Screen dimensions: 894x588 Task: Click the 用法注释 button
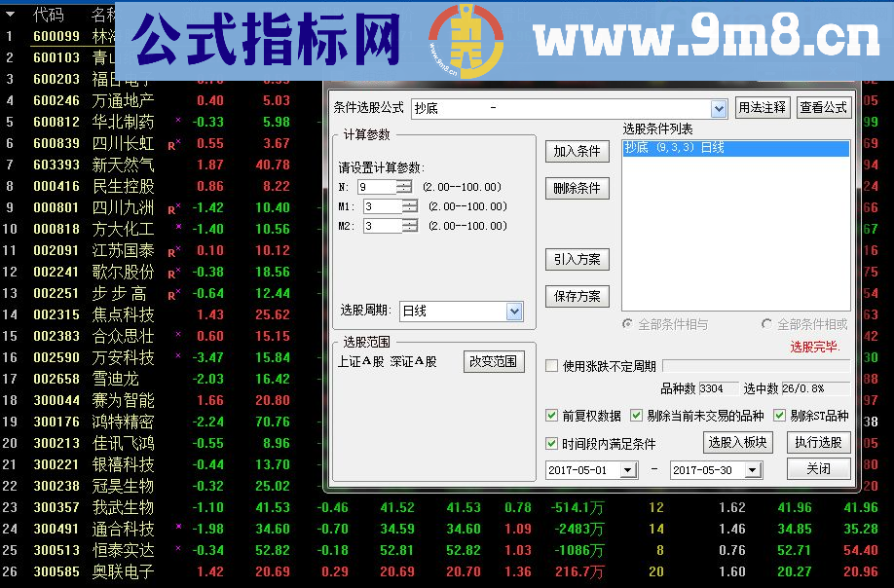click(x=762, y=108)
